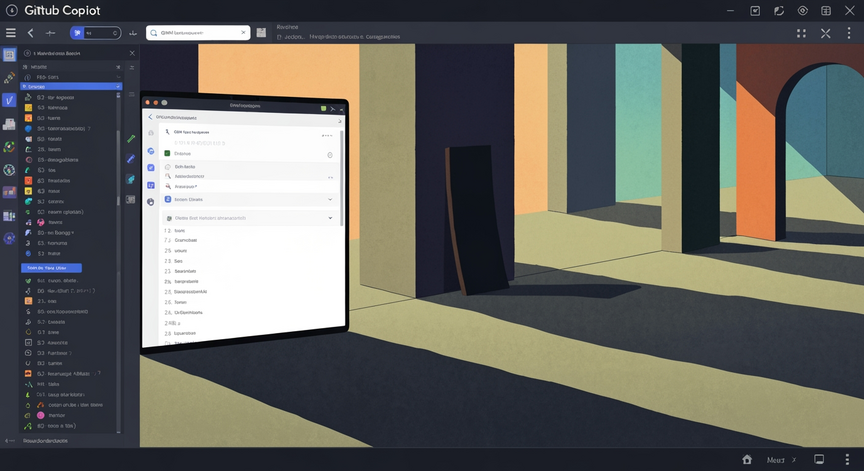
Task: Click the save-disk icon right of the search field
Action: [x=261, y=33]
